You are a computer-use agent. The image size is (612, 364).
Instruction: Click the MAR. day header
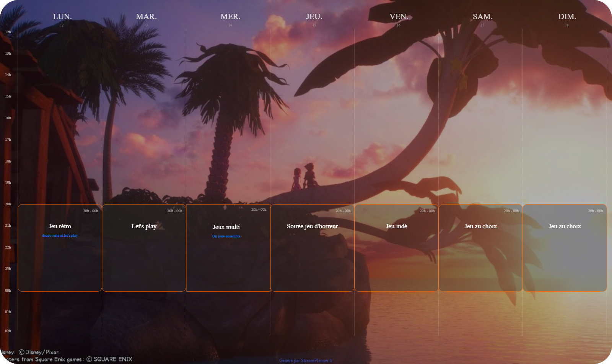coord(146,16)
